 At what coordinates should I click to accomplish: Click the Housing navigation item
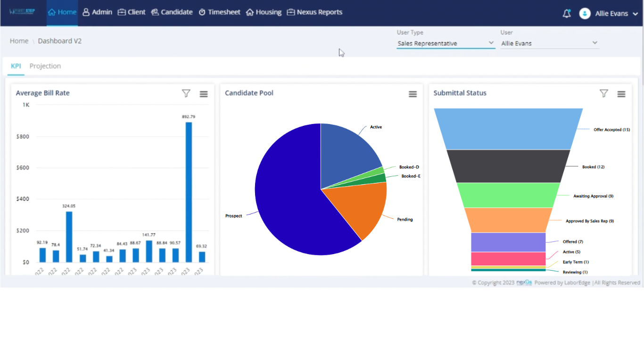(x=264, y=12)
